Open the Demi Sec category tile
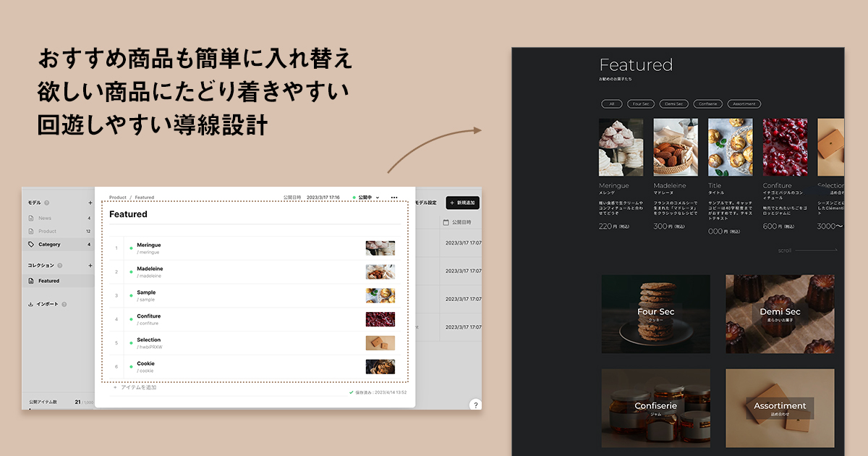Viewport: 868px width, 456px height. (780, 314)
